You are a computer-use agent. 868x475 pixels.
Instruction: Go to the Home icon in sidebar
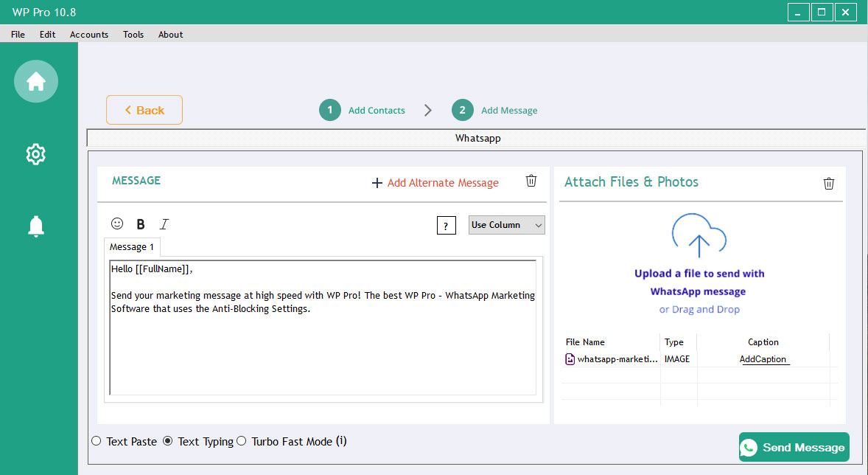tap(36, 81)
